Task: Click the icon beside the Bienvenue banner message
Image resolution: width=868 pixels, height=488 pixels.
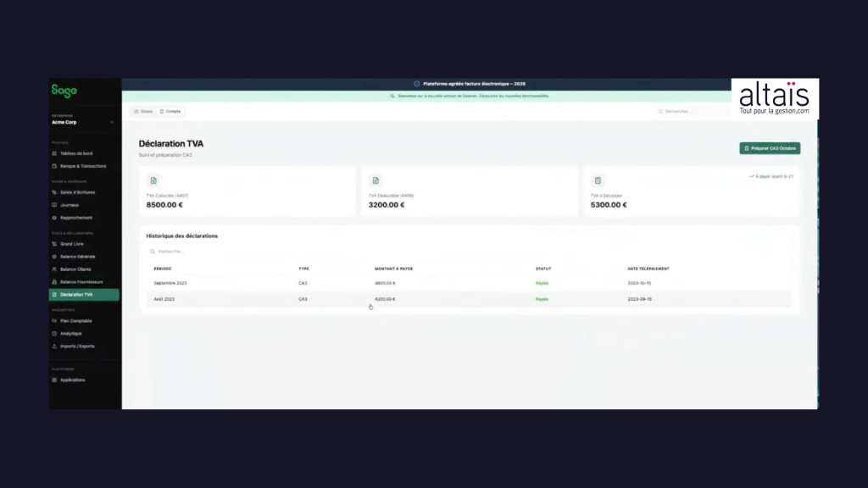Action: pyautogui.click(x=392, y=96)
